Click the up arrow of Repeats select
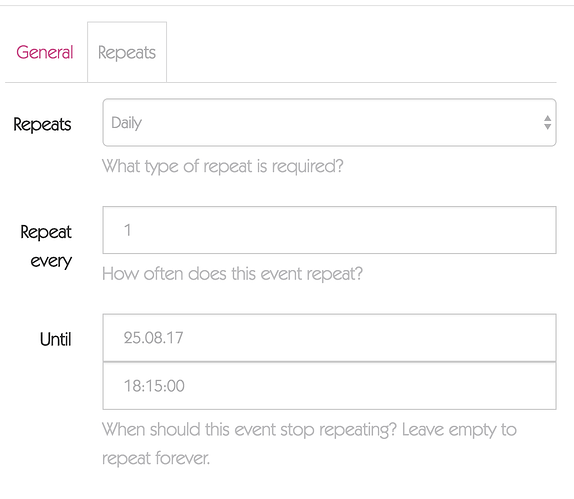This screenshot has height=499, width=574. click(x=547, y=118)
